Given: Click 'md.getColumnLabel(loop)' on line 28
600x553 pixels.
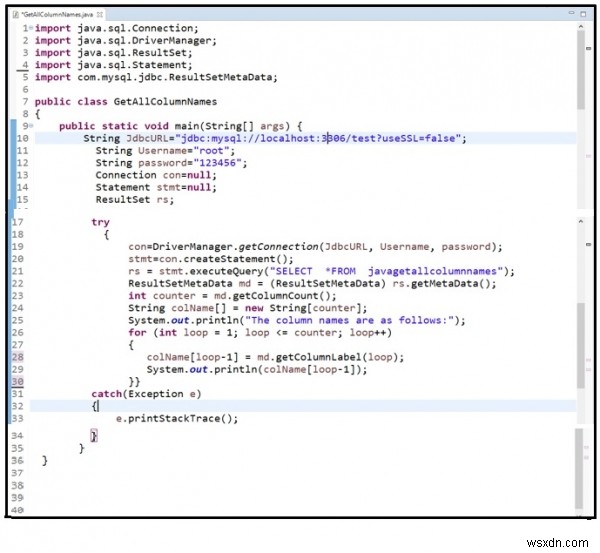Looking at the screenshot, I should 328,357.
